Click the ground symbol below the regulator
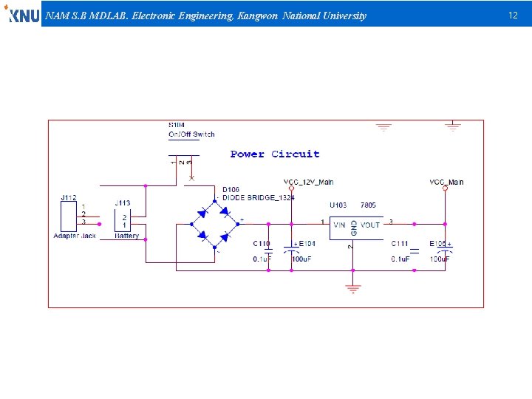 (353, 289)
